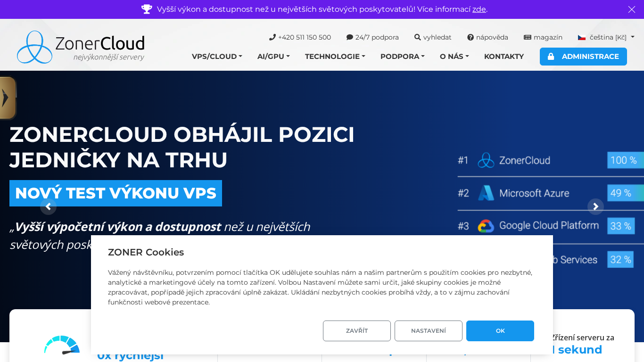Expand the AI/GPU menu
This screenshot has height=362, width=644.
point(273,57)
